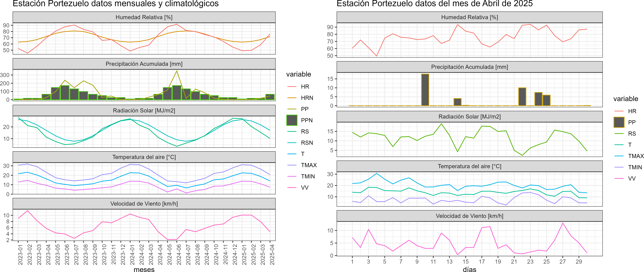Select the gray PP box swatch in the April legend

[x=619, y=122]
